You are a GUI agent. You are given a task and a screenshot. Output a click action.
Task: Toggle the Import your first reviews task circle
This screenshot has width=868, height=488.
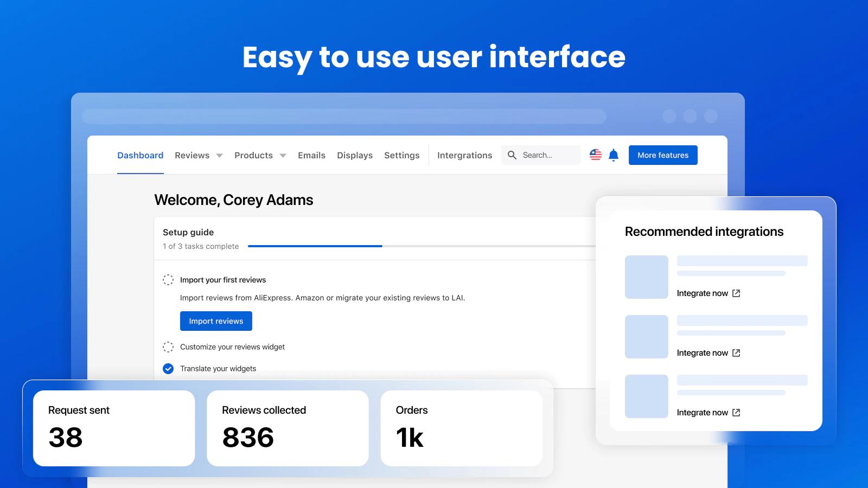point(168,280)
